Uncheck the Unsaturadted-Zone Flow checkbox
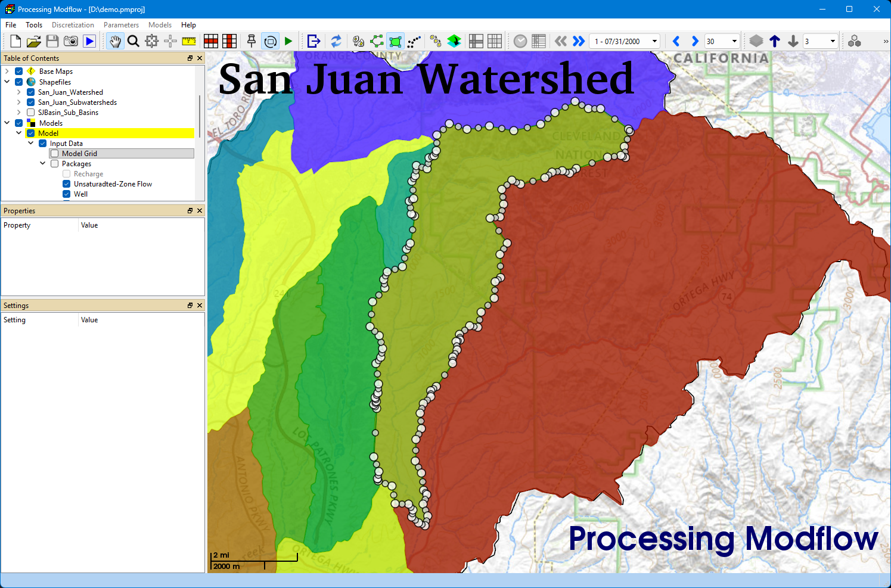 point(67,184)
